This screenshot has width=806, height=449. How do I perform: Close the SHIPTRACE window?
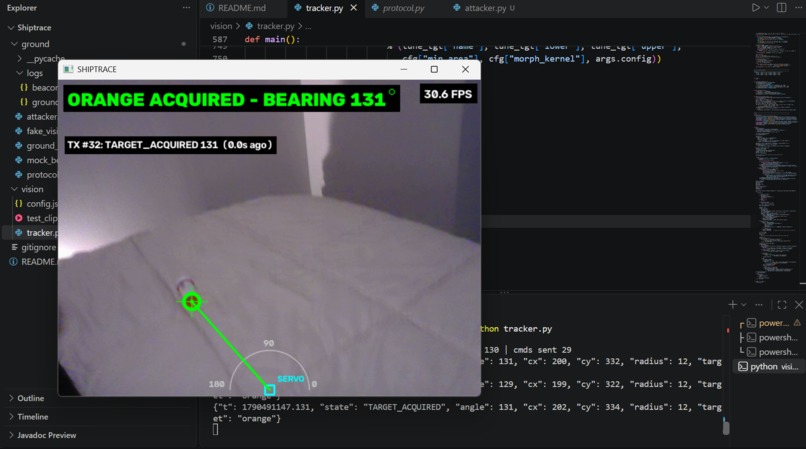(x=465, y=69)
